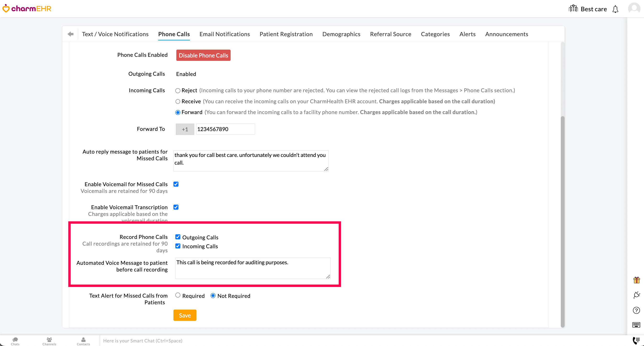Open the Patient Registration tab
The height and width of the screenshot is (346, 644).
pos(286,34)
